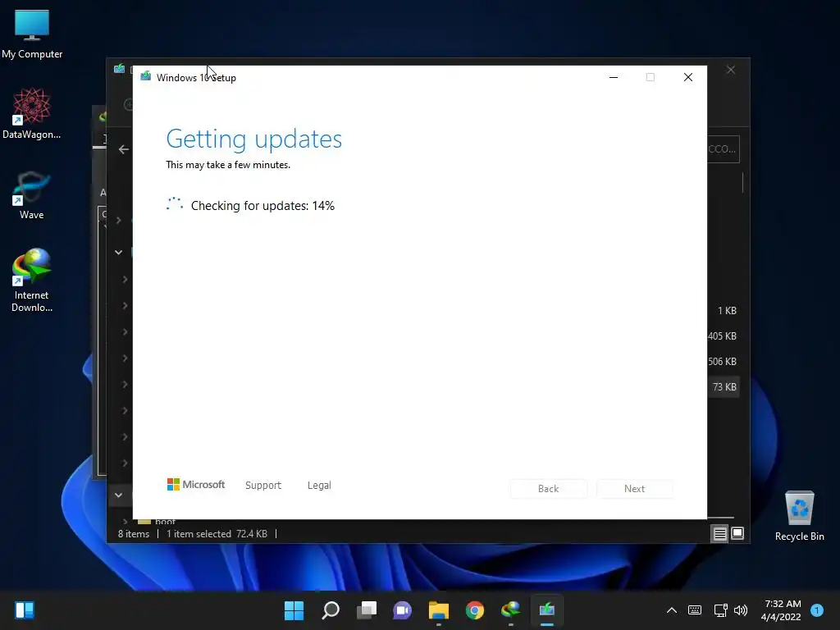Select the boot folder in Explorer

[165, 521]
